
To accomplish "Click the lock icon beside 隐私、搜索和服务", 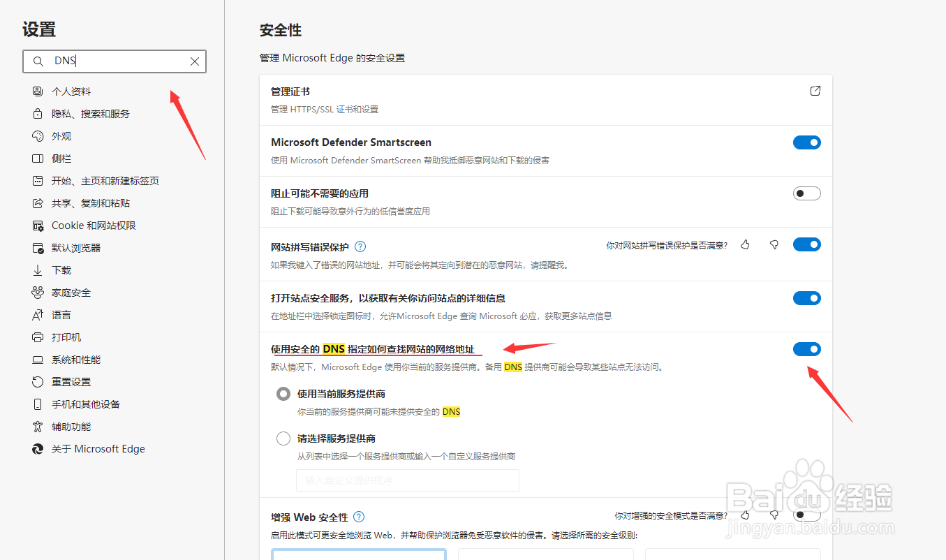I will click(38, 114).
